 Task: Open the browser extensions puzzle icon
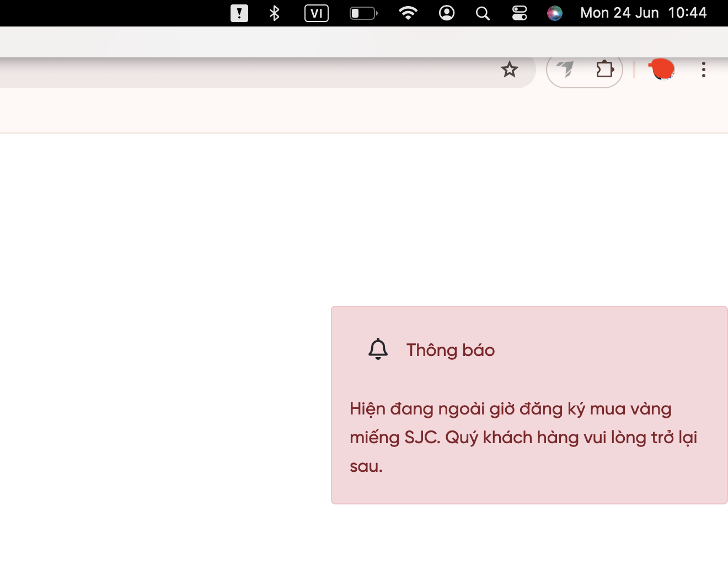[604, 70]
